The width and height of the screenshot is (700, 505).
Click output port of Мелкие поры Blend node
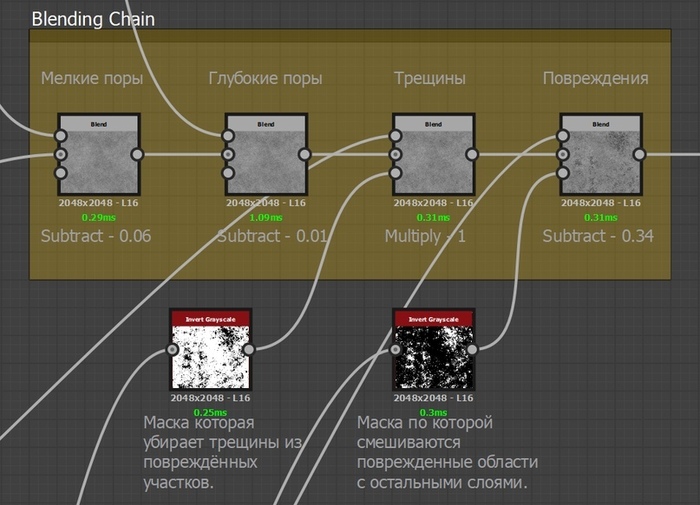tap(137, 154)
